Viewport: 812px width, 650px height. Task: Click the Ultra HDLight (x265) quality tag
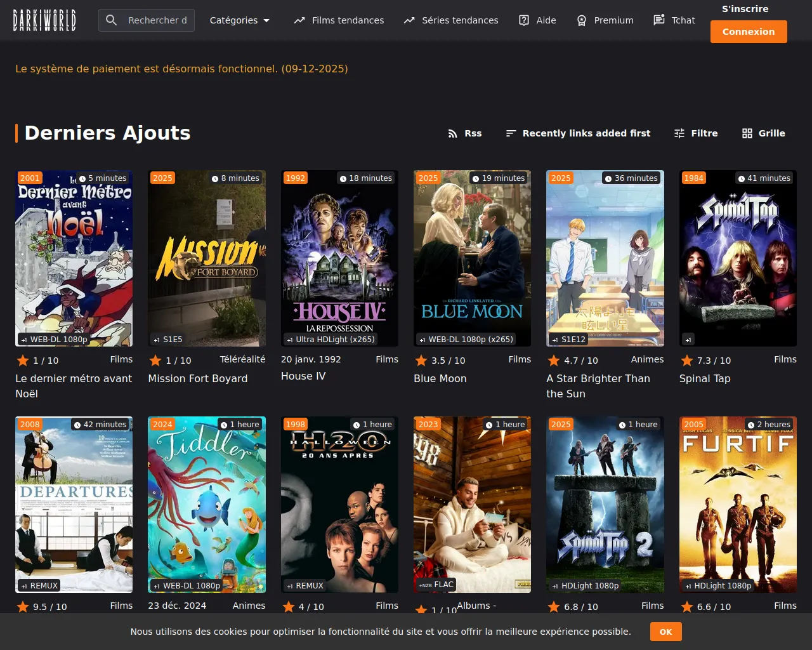point(331,340)
